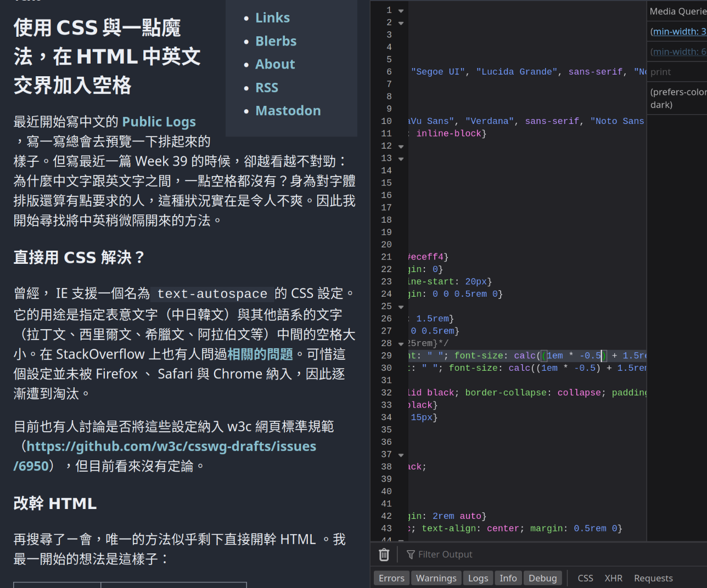The image size is (707, 588).
Task: Toggle the Warnings log filter
Action: pyautogui.click(x=436, y=578)
